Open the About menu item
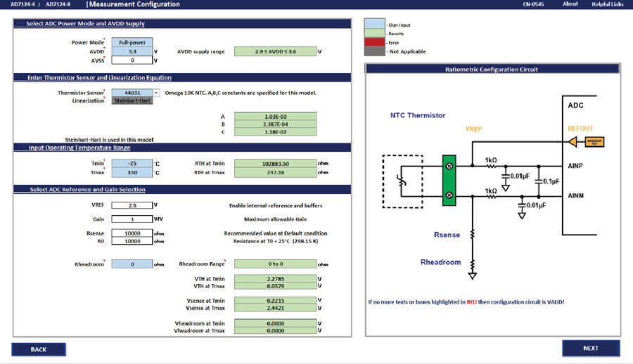633x364 pixels. (570, 4)
